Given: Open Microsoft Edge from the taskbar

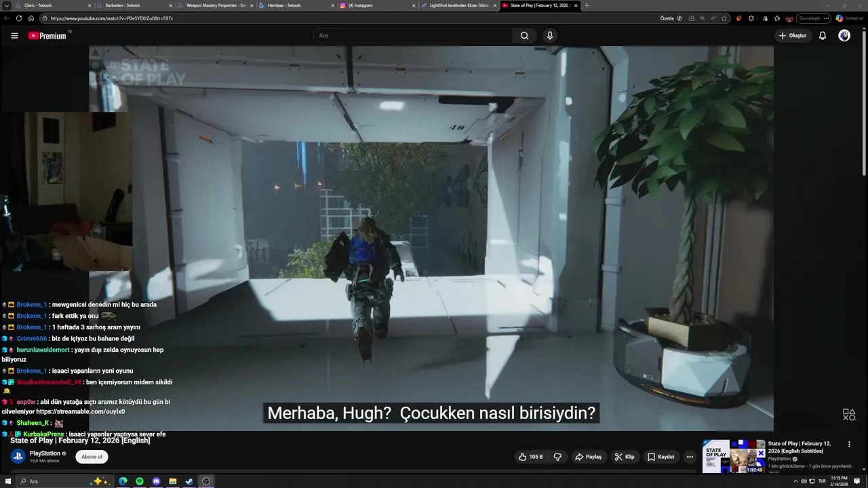Looking at the screenshot, I should coord(123,481).
